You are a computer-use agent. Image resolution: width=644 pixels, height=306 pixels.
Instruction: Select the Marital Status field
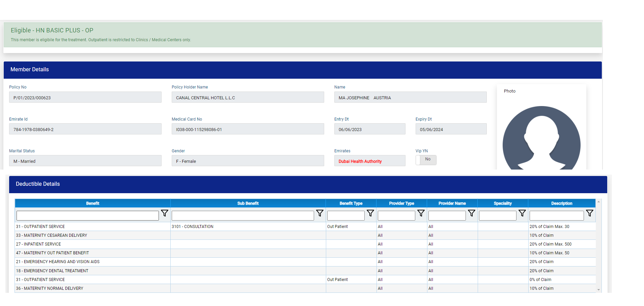pos(85,161)
